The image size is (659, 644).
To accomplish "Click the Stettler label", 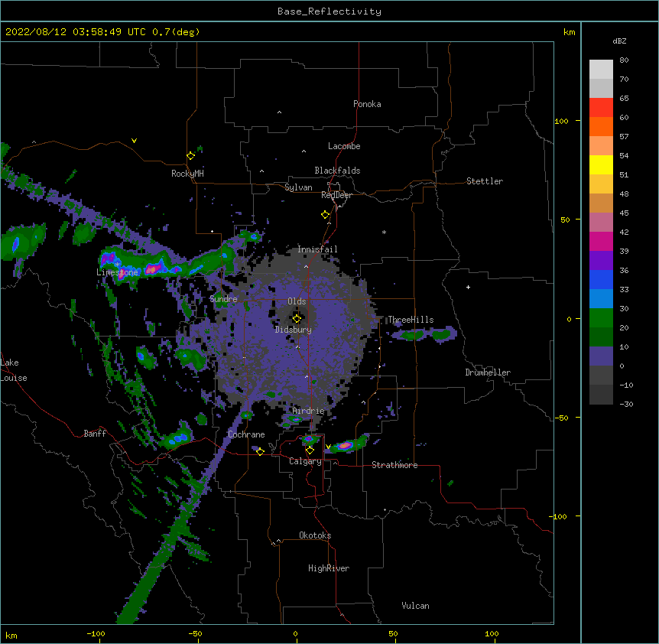I will pyautogui.click(x=485, y=181).
